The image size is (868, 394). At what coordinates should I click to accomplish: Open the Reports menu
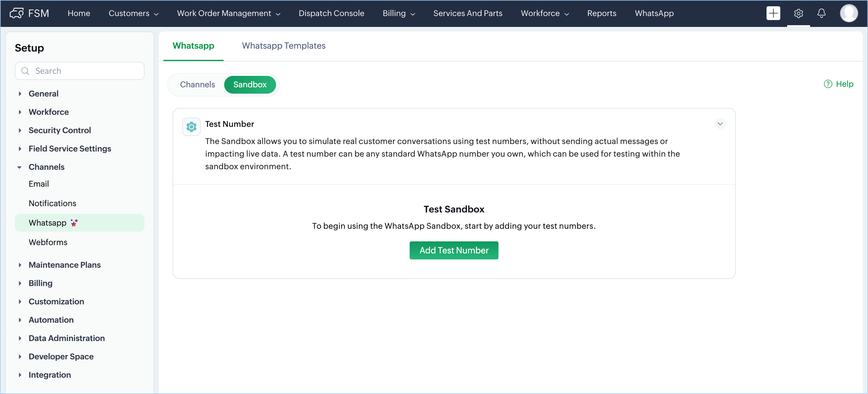(601, 13)
